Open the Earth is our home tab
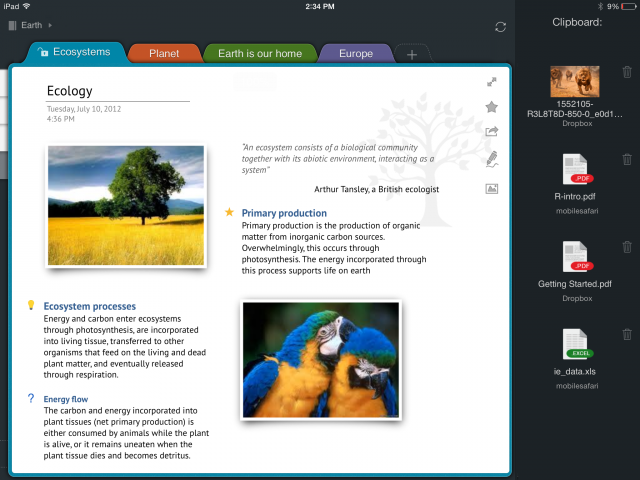This screenshot has width=640, height=480. point(260,53)
